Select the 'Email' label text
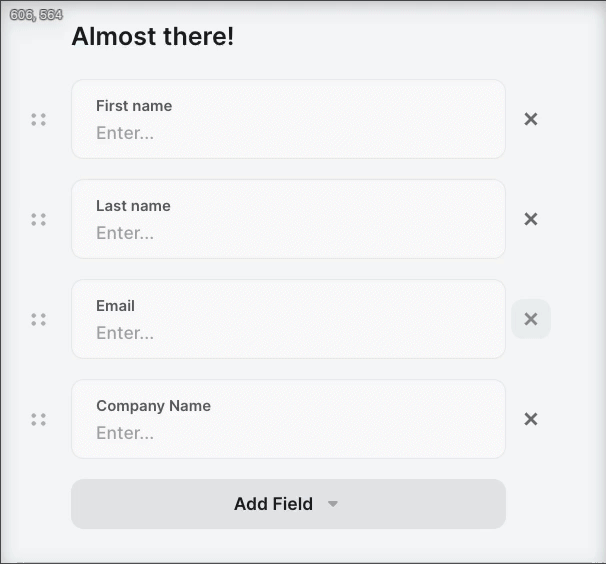This screenshot has width=606, height=564. point(115,306)
